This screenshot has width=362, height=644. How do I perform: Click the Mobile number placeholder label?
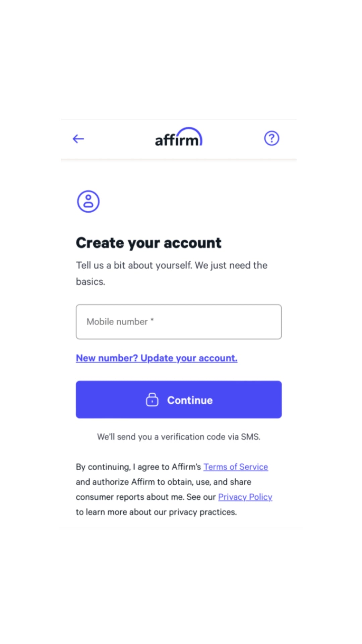117,322
